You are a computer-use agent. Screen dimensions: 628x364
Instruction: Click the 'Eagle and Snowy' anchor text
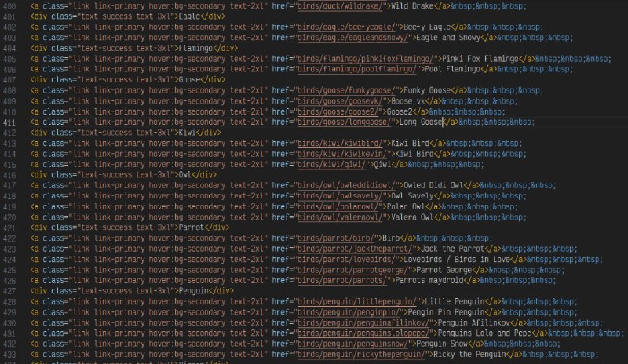pyautogui.click(x=448, y=38)
